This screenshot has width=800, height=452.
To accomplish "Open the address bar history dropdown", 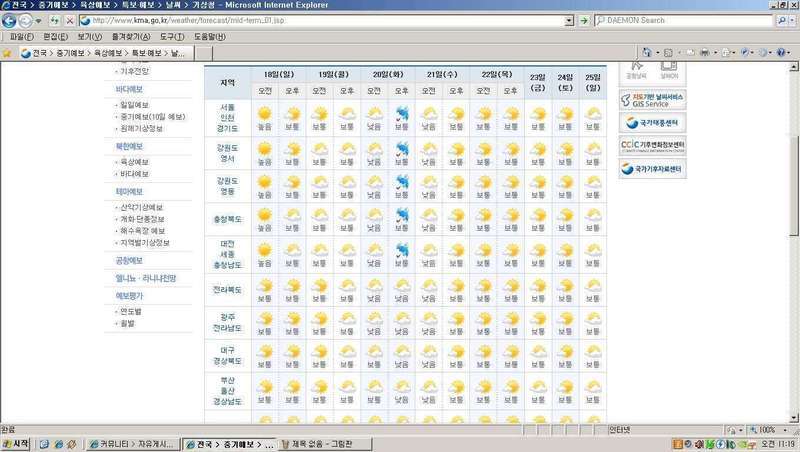I will click(569, 21).
